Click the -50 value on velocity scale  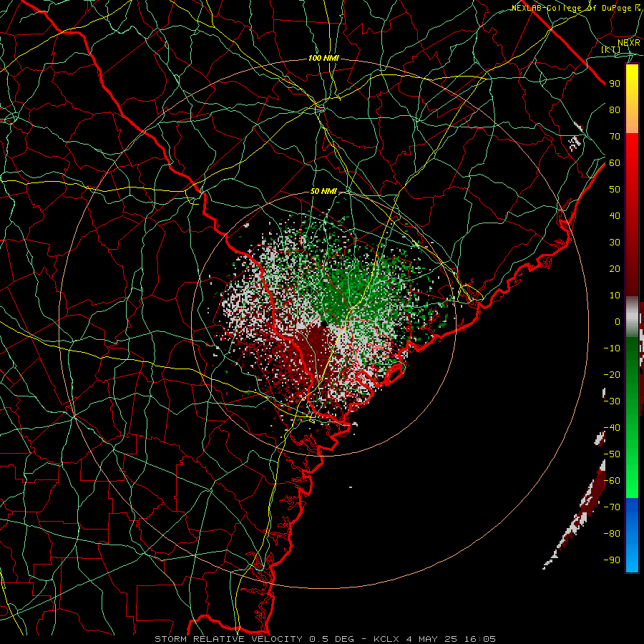(612, 454)
